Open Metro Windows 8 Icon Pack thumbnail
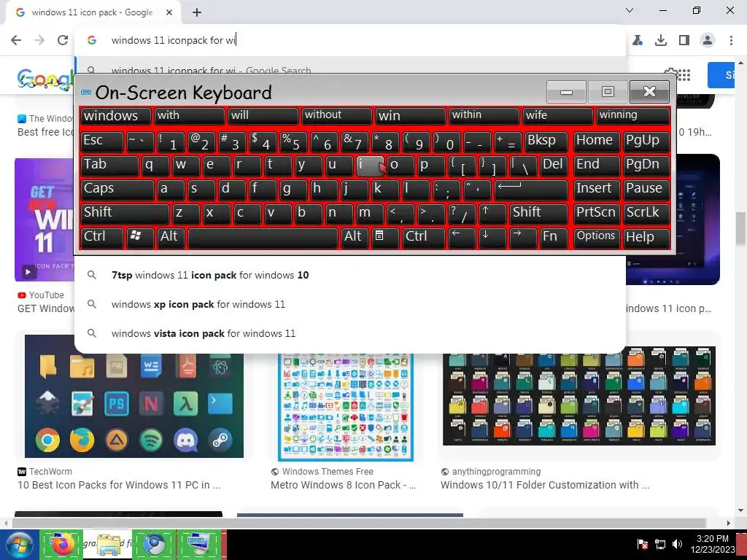The image size is (747, 560). coord(346,408)
